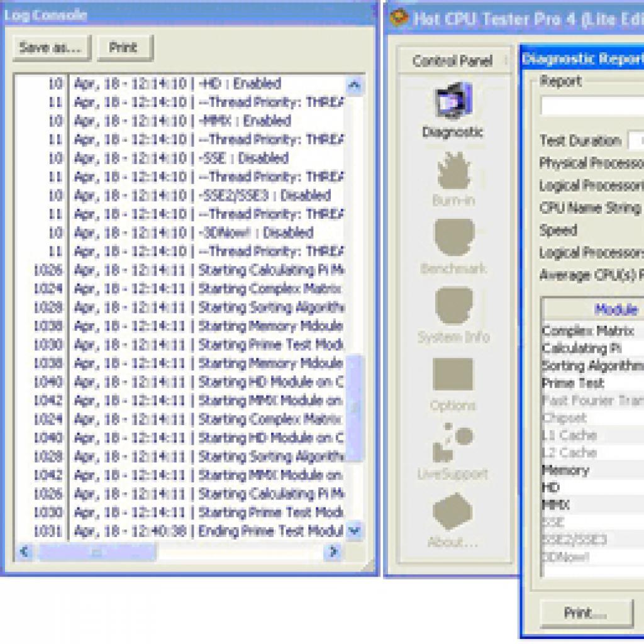Select the SSE2/SSE3 module row
Screen dimensions: 644x644
point(593,539)
